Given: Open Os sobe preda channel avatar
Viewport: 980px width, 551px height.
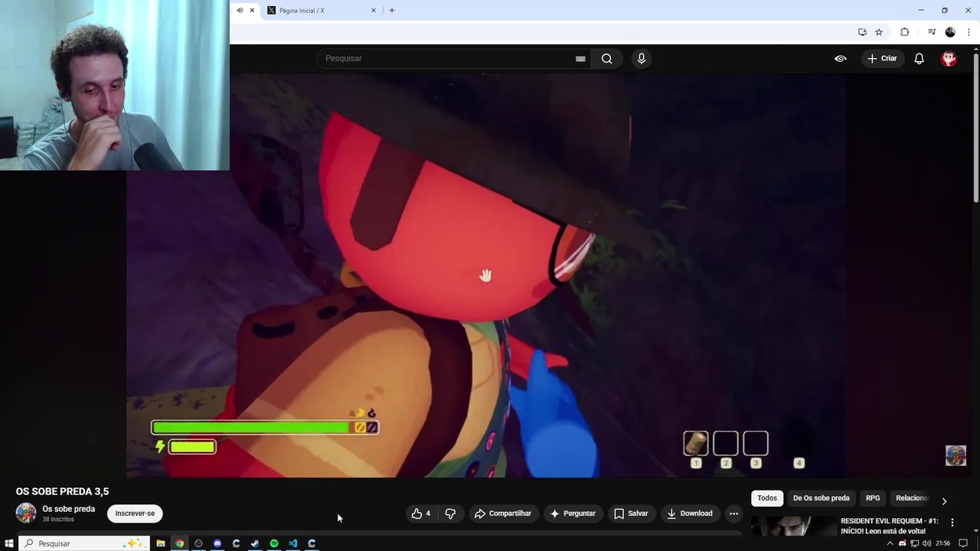Looking at the screenshot, I should coord(26,513).
